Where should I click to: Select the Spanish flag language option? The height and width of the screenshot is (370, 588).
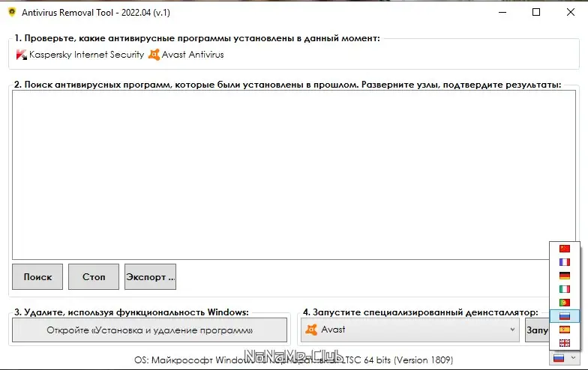pyautogui.click(x=564, y=330)
